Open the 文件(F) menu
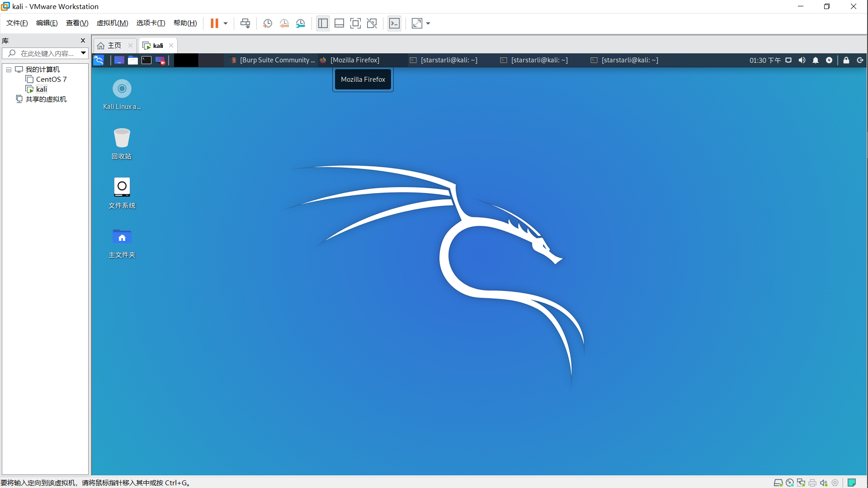 (17, 23)
